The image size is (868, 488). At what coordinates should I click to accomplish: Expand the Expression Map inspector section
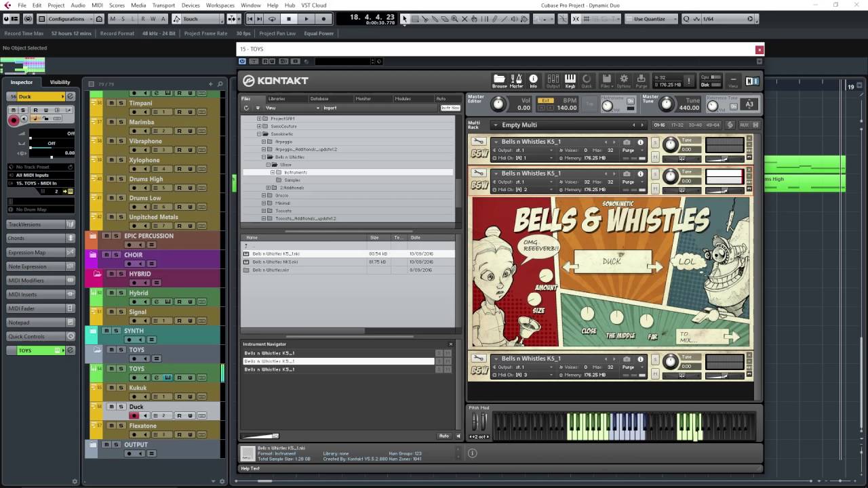[41, 252]
